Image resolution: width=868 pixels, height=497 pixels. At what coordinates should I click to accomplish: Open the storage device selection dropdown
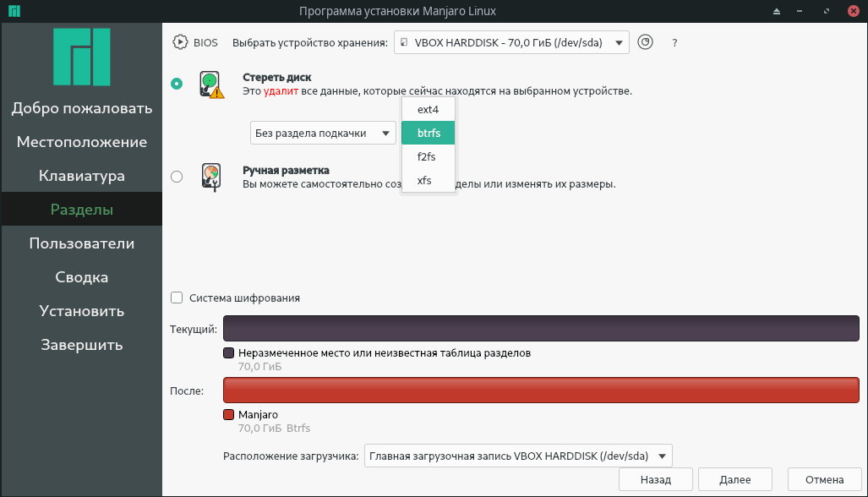(x=511, y=42)
